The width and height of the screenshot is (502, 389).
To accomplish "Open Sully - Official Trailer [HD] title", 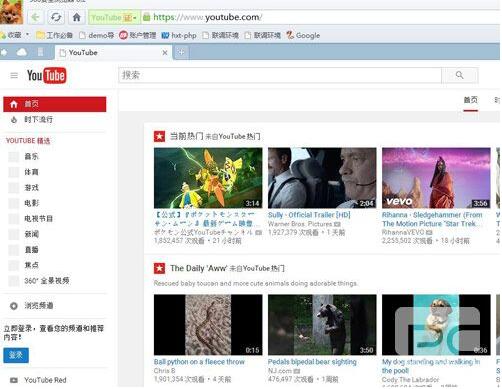I will click(309, 215).
